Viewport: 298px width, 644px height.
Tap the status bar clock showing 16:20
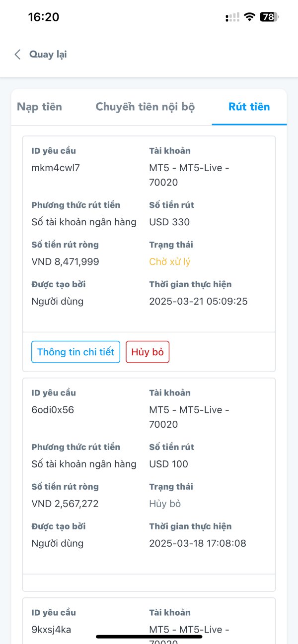click(x=44, y=17)
